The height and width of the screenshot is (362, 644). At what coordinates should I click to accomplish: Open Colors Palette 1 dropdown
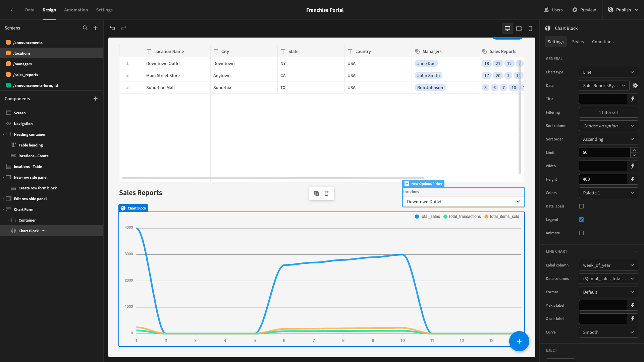[608, 193]
